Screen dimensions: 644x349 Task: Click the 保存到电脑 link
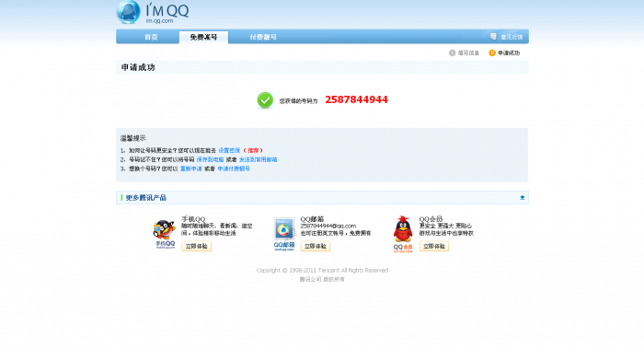[x=210, y=159]
